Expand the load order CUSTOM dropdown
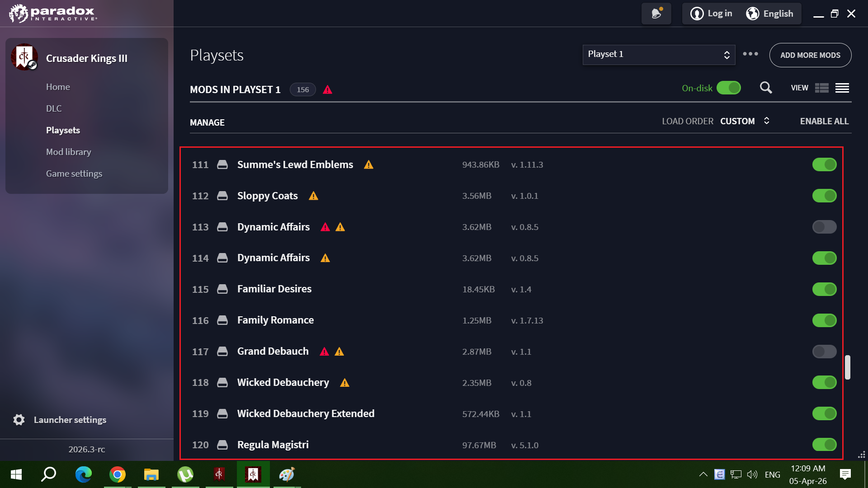 745,121
